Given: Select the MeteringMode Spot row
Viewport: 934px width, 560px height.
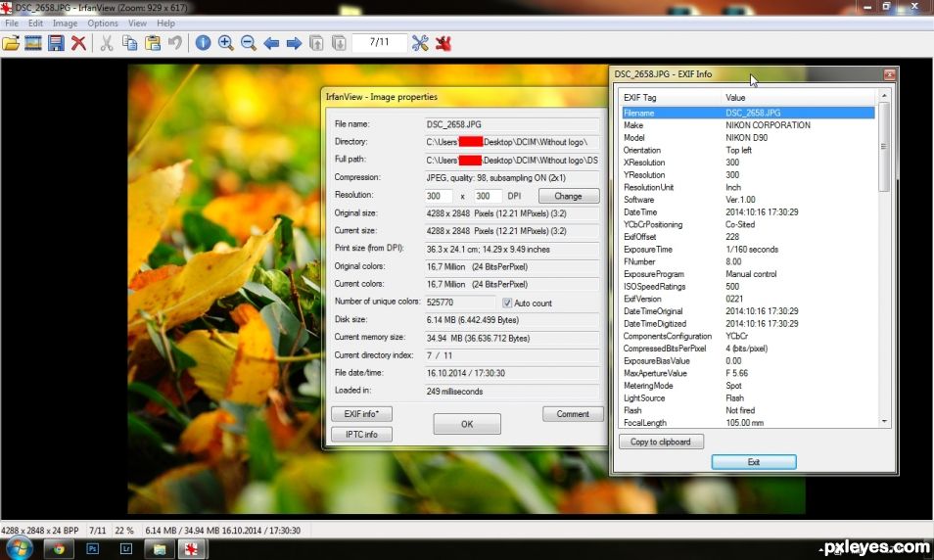Looking at the screenshot, I should click(748, 386).
